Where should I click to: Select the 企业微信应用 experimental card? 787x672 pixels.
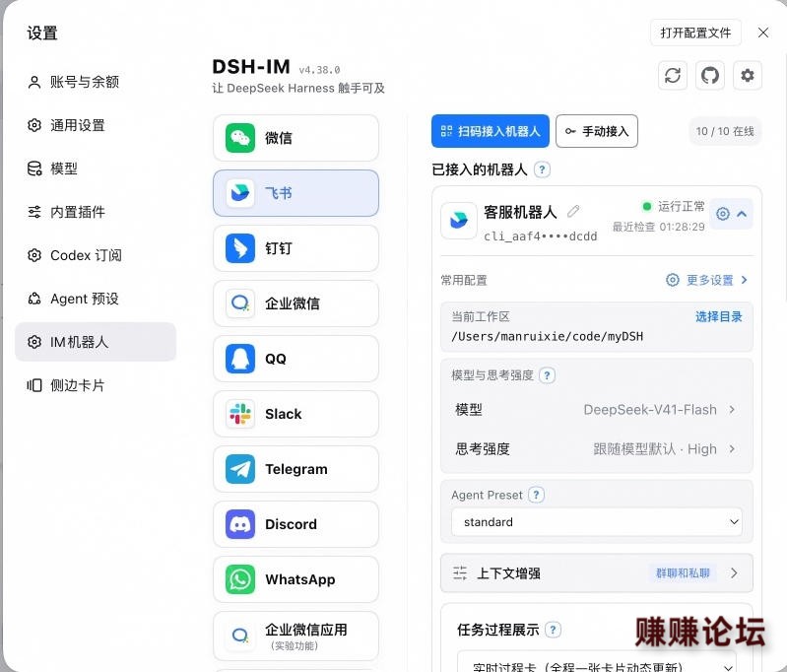tap(295, 636)
